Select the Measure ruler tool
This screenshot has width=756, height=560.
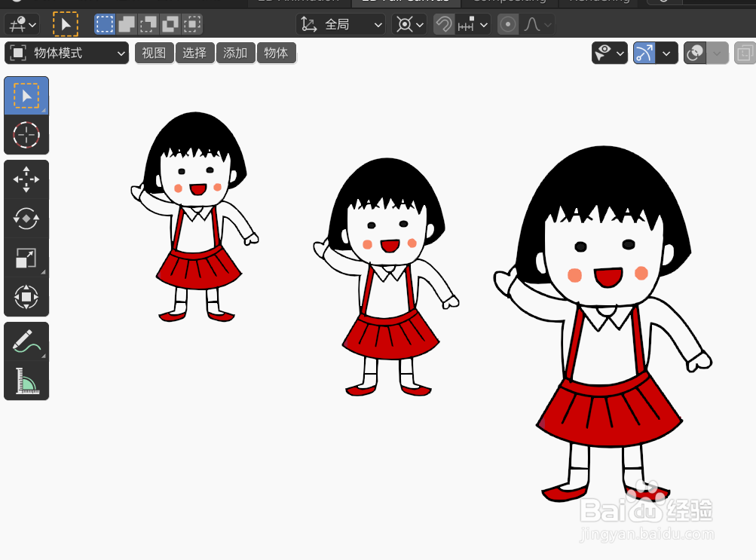pyautogui.click(x=26, y=380)
